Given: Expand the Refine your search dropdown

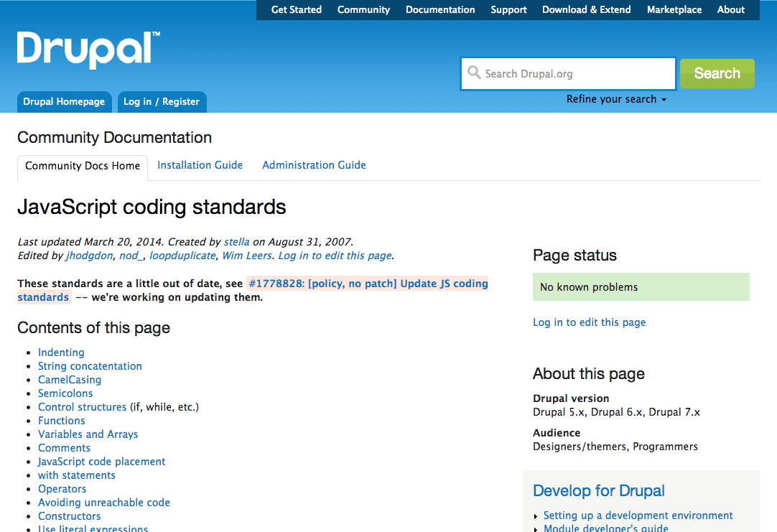Looking at the screenshot, I should pos(616,99).
